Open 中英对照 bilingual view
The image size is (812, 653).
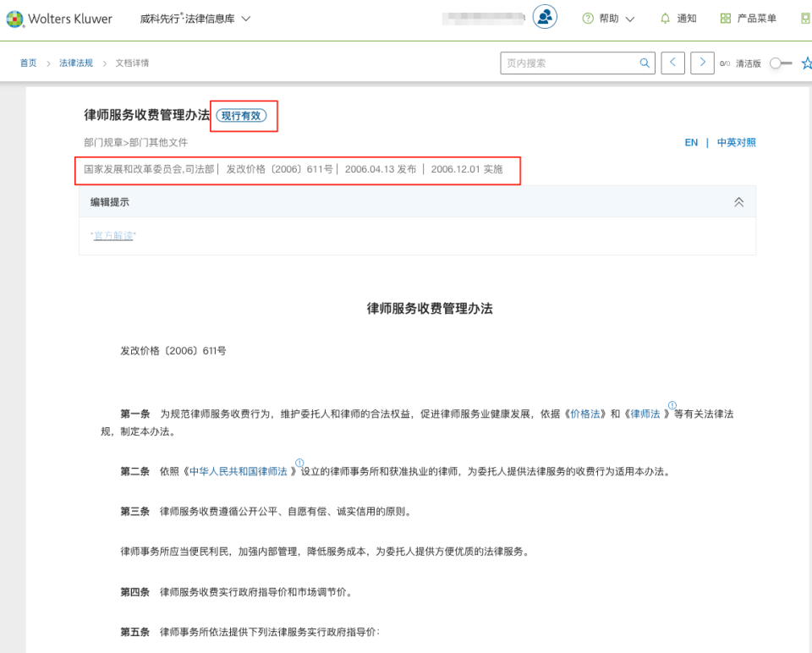coord(736,142)
